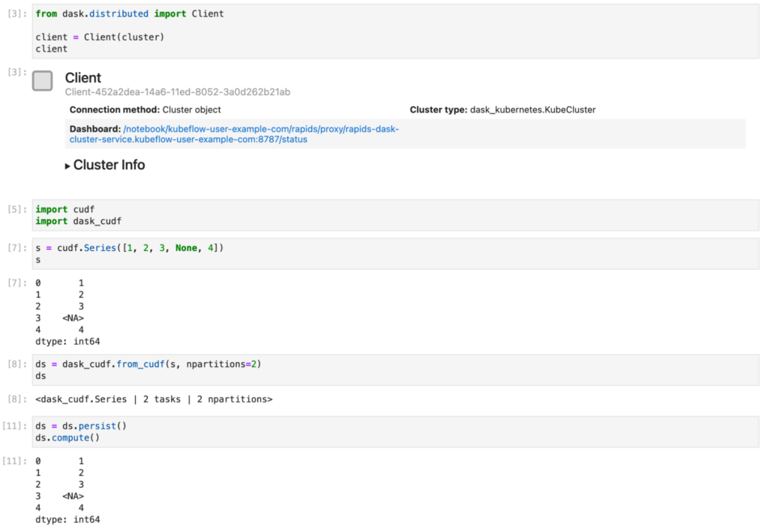Image resolution: width=768 pixels, height=532 pixels.
Task: Click the from dask.distributed import Client line
Action: pos(127,13)
